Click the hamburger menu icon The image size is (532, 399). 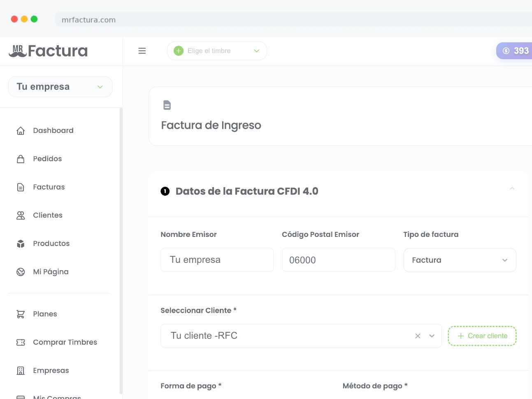[x=142, y=51]
